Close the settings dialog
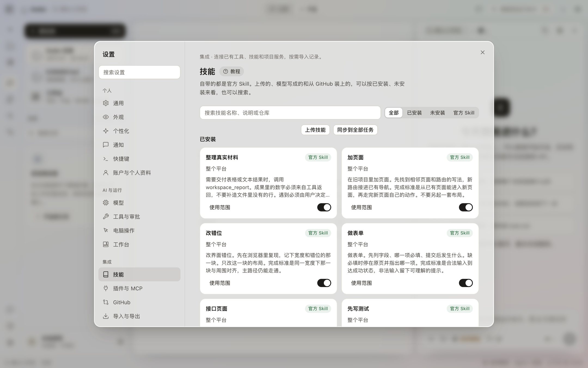The image size is (588, 368). point(482,52)
